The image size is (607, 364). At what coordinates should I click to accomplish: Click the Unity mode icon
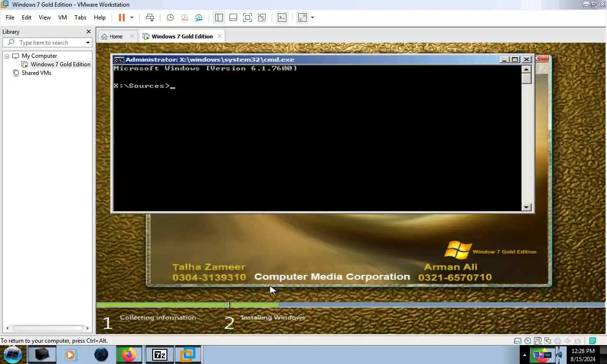(262, 18)
